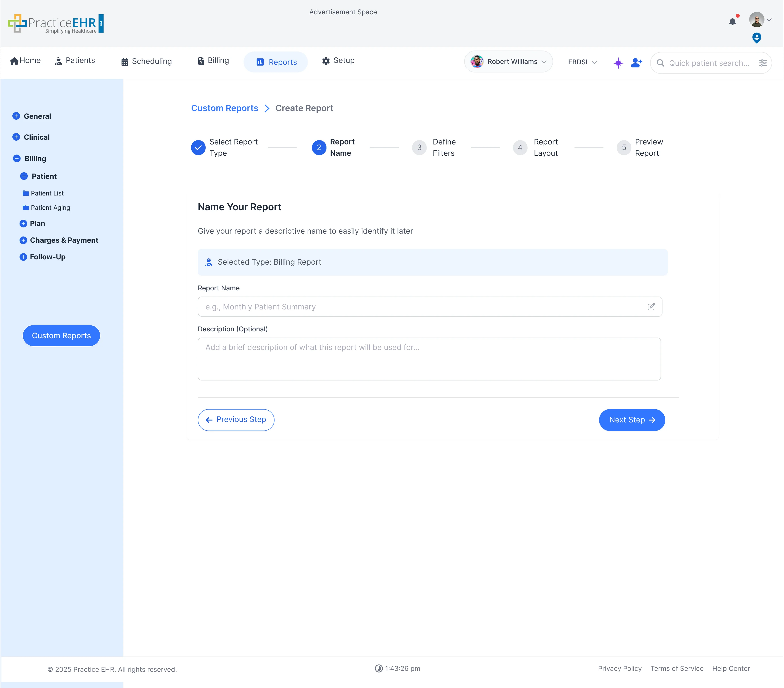
Task: Click the location pin icon
Action: click(756, 38)
